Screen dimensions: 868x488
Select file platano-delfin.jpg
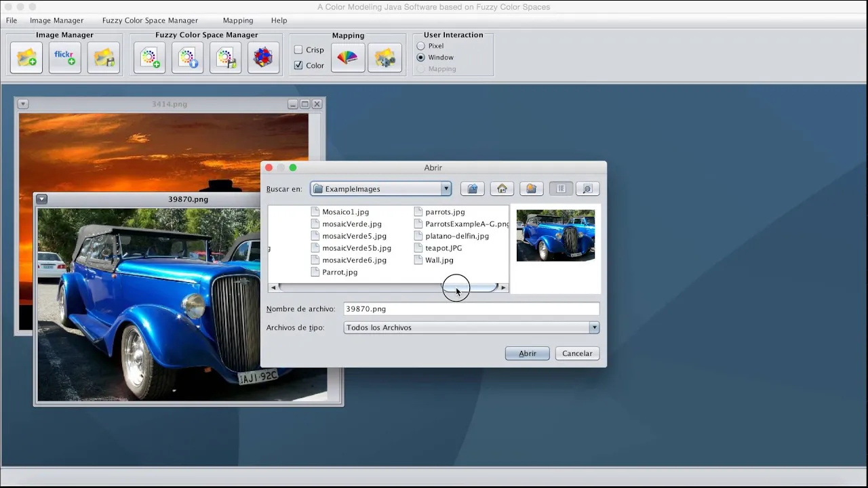click(x=452, y=237)
